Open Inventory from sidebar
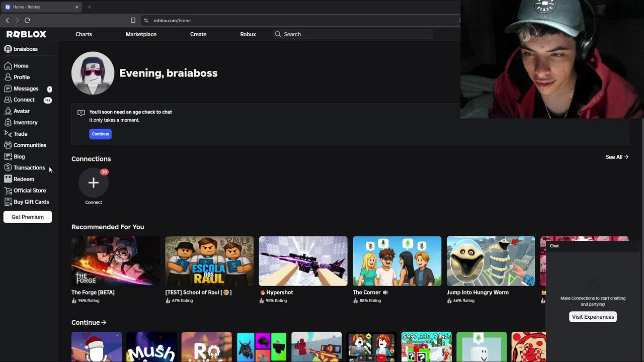This screenshot has width=644, height=362. [x=25, y=123]
